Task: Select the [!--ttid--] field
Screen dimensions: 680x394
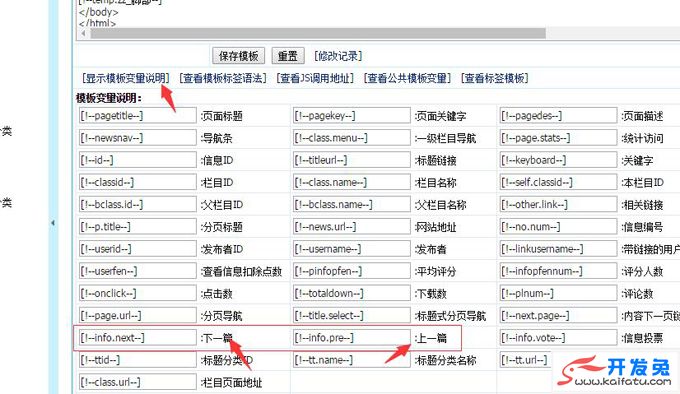Action: click(x=137, y=359)
